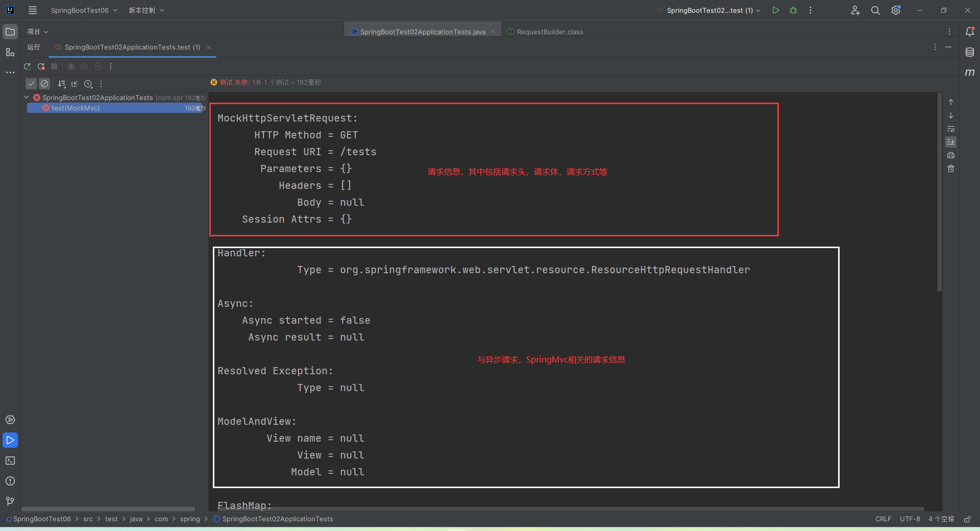Open the Git tool window icon
The width and height of the screenshot is (980, 531).
tap(10, 501)
